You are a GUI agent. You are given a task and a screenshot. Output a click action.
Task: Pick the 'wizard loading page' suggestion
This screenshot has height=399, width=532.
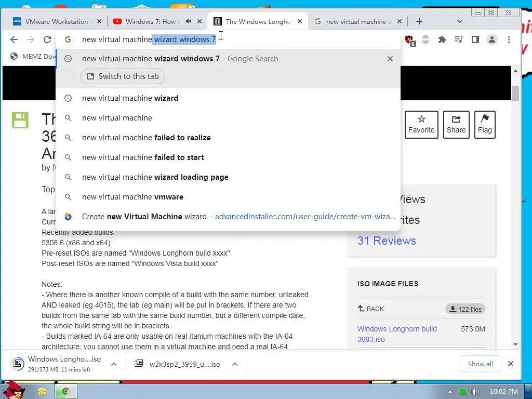pos(228,177)
